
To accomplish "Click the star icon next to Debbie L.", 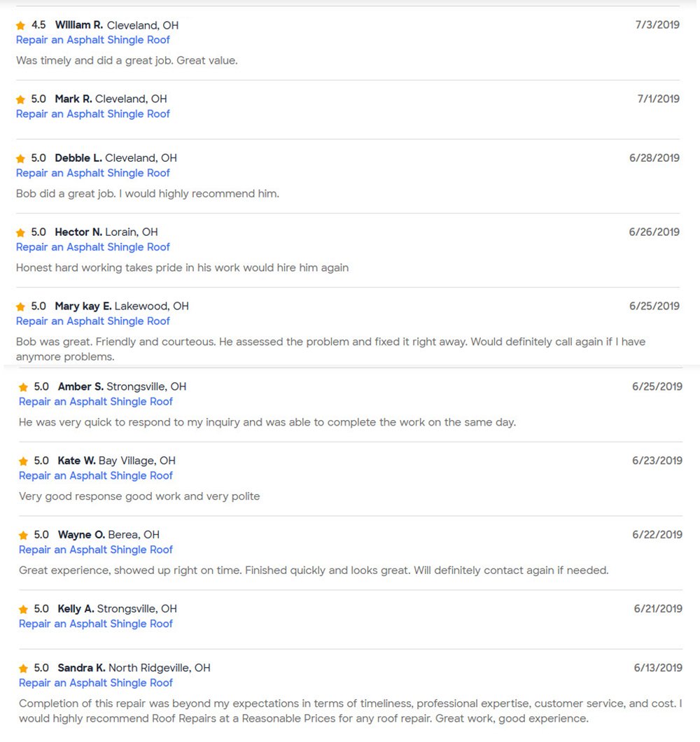I will tap(21, 159).
